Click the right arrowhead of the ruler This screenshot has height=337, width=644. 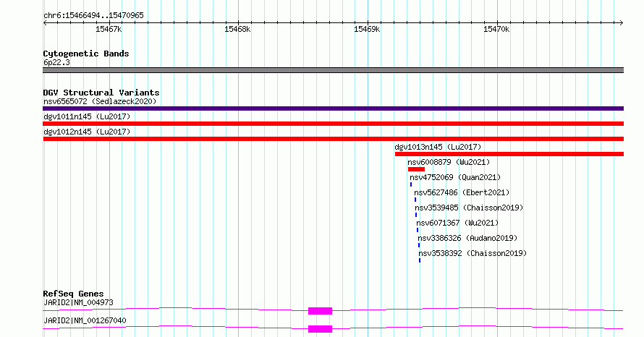tap(622, 22)
